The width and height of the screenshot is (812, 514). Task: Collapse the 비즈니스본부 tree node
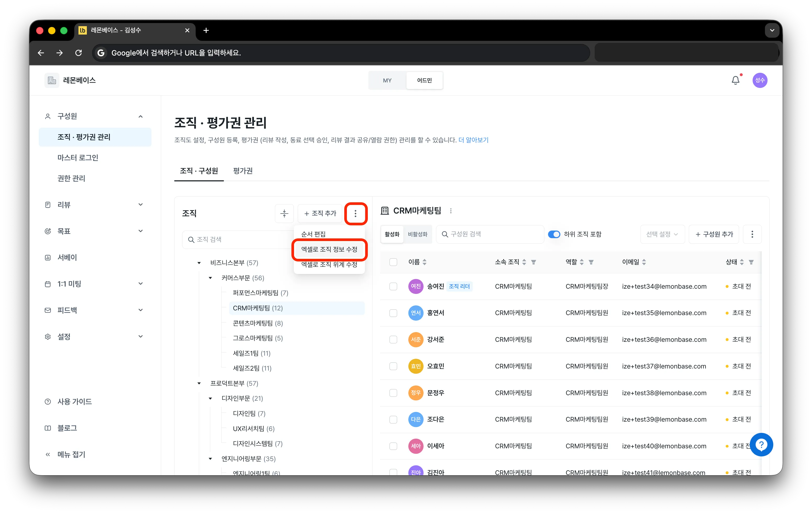199,263
